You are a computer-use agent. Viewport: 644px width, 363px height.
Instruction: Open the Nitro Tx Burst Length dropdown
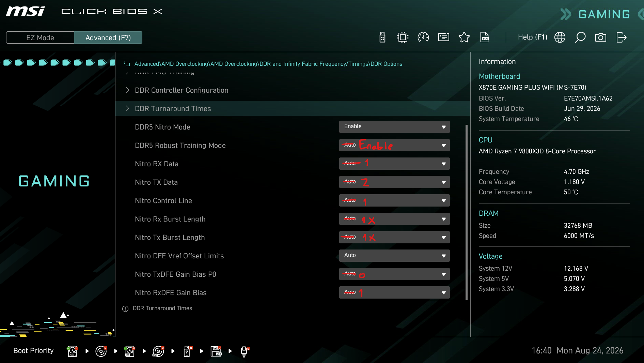394,237
